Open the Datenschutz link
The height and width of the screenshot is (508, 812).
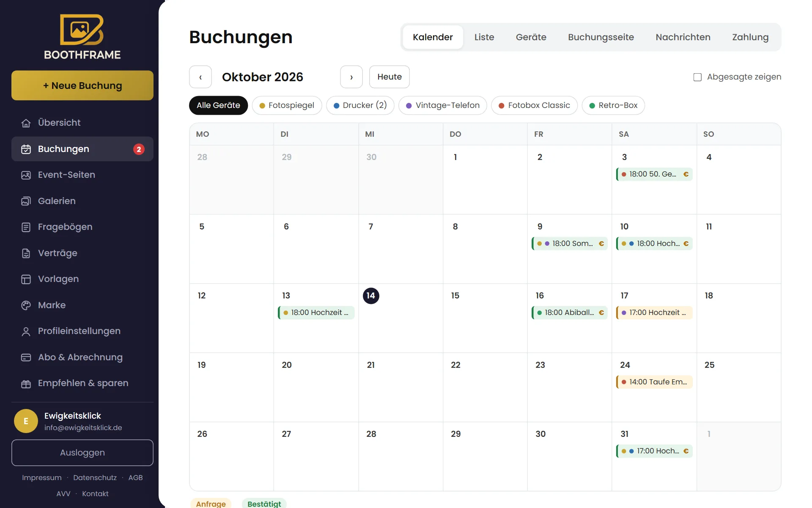pos(95,478)
